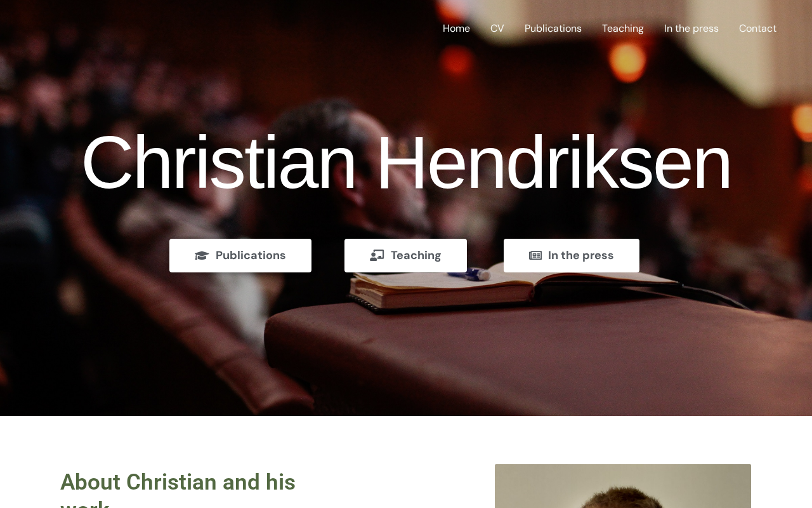Click the graduation cap icon beside Publications
Viewport: 812px width, 508px height.
tap(202, 255)
